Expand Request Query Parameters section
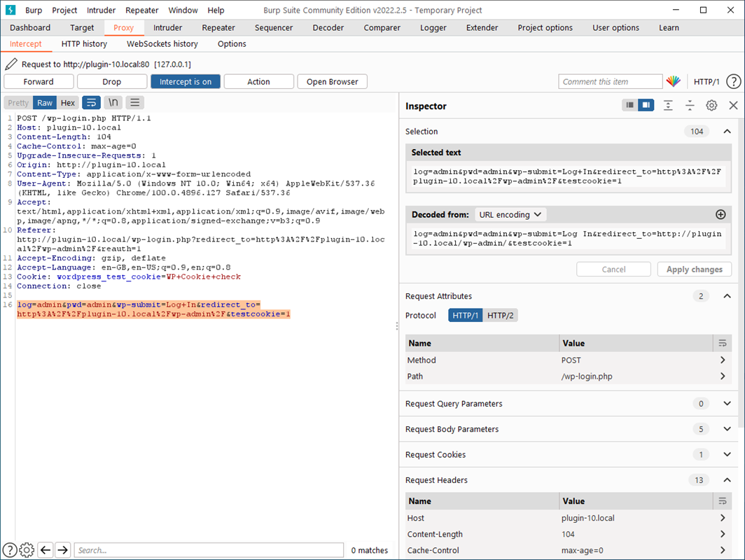 727,404
